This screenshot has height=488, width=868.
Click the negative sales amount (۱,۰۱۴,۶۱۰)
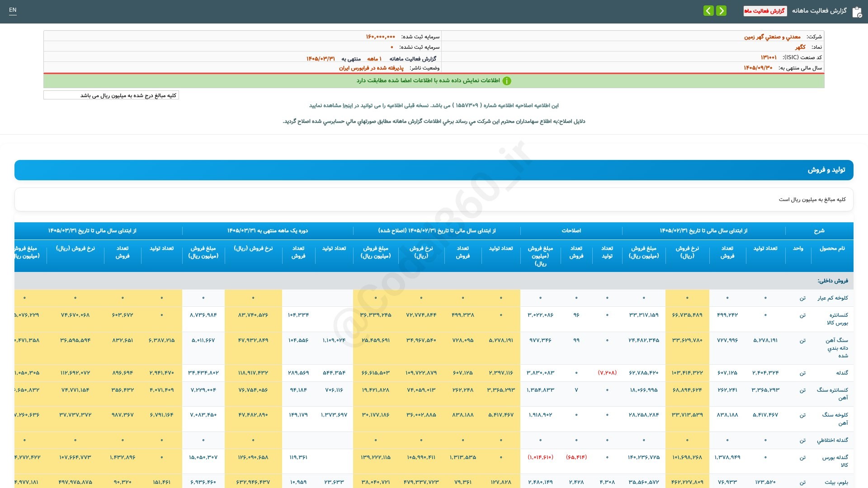click(x=540, y=457)
